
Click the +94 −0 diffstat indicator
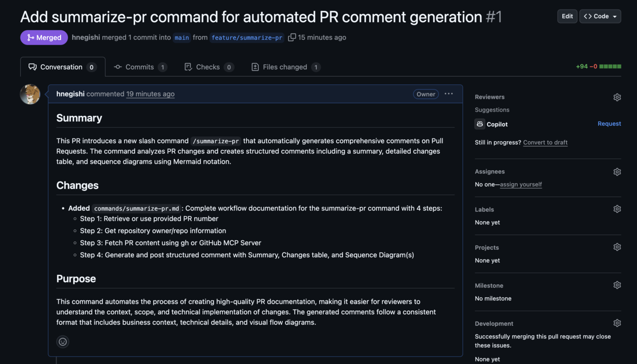(x=598, y=67)
